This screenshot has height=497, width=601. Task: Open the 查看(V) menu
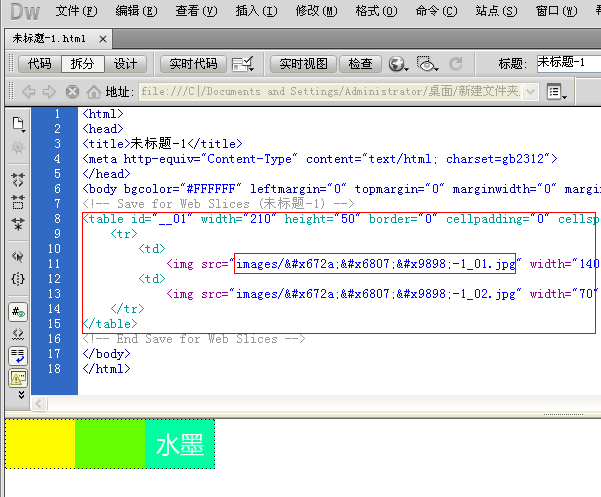click(196, 11)
